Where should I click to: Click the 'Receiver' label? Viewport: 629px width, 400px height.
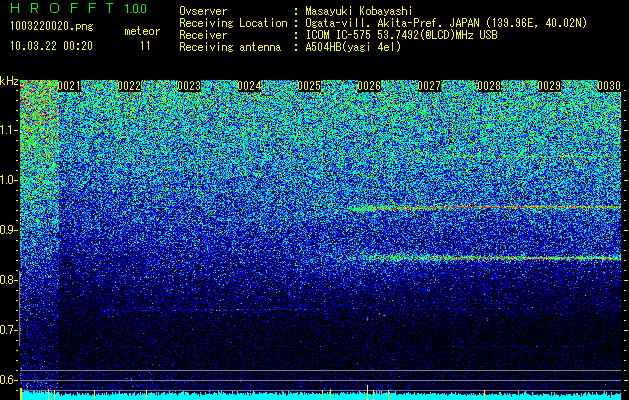point(203,35)
